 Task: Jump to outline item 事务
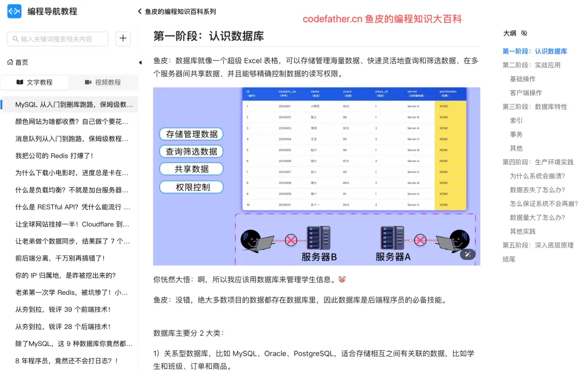[x=516, y=134]
